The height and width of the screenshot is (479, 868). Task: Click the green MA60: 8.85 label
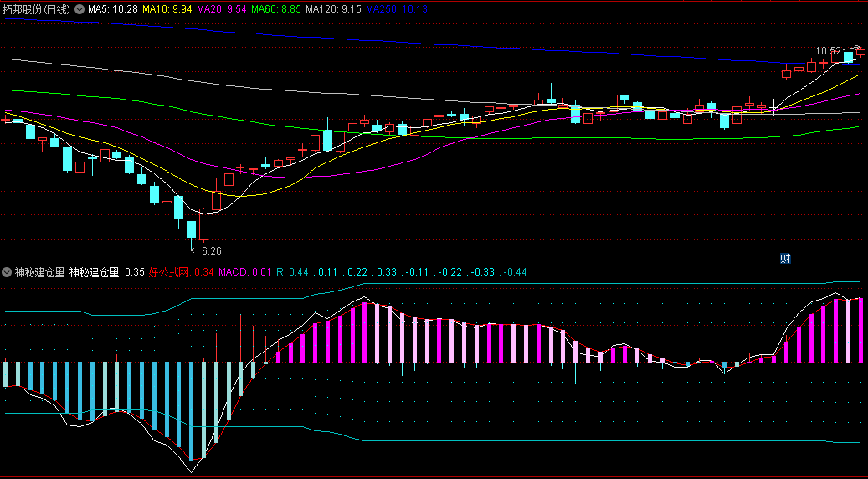(x=276, y=9)
